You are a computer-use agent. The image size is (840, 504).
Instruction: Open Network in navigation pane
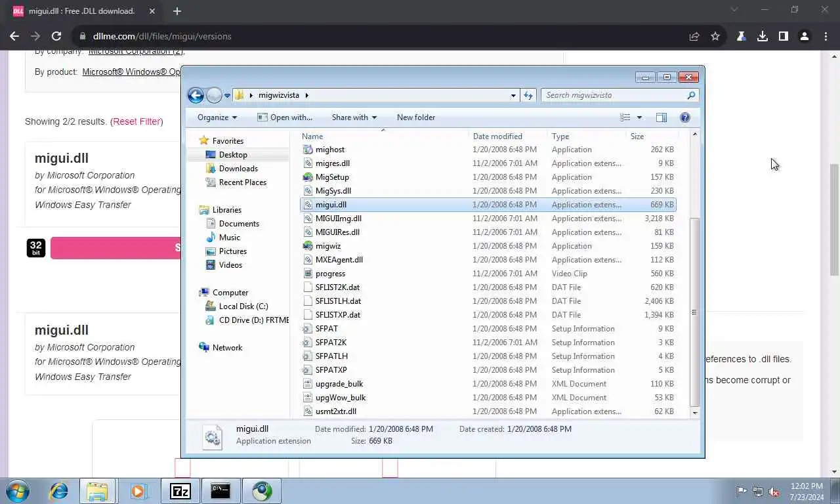(x=227, y=348)
